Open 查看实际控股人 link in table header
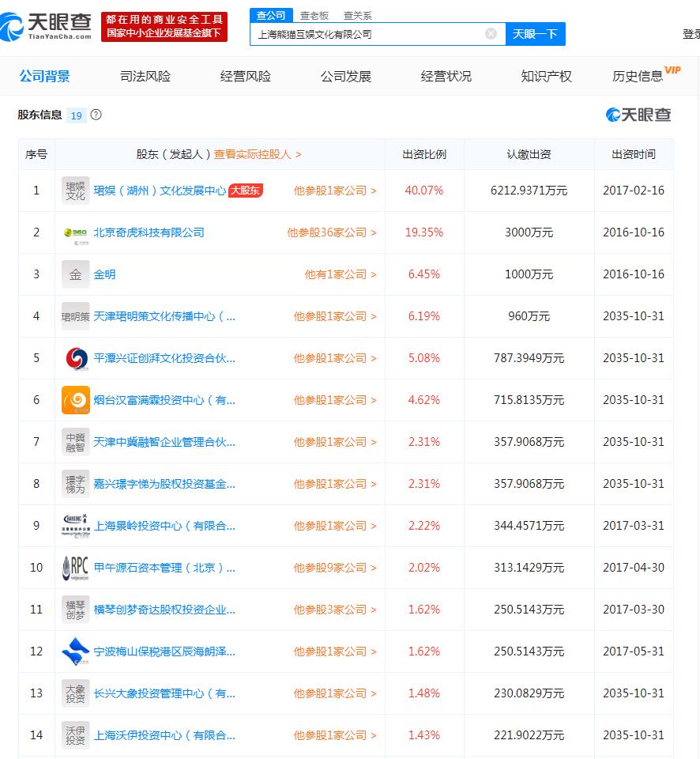The height and width of the screenshot is (759, 700). pyautogui.click(x=258, y=154)
